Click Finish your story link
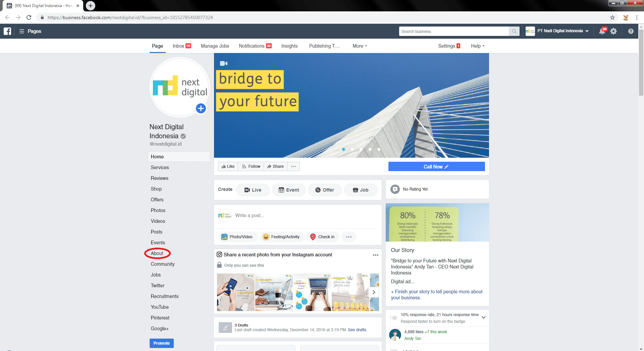The height and width of the screenshot is (351, 644). coord(437,295)
